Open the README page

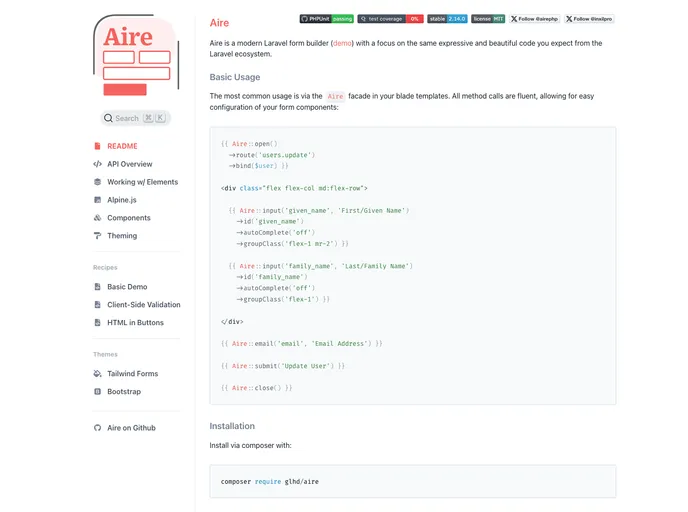click(x=122, y=146)
